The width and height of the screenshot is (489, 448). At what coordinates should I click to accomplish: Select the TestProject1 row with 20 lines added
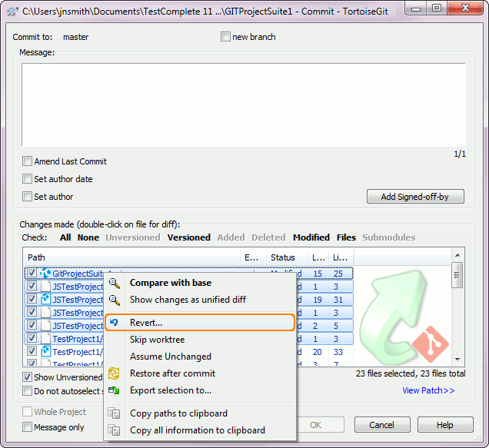pyautogui.click(x=188, y=352)
